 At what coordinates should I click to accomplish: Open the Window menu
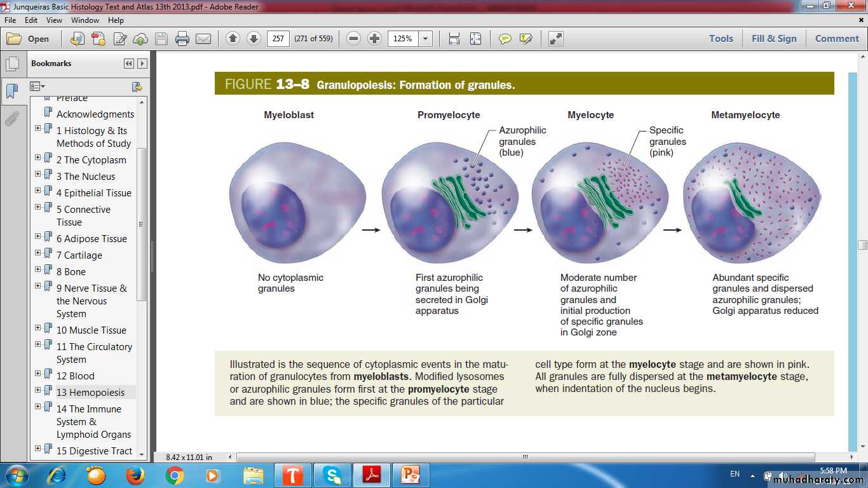tap(85, 20)
